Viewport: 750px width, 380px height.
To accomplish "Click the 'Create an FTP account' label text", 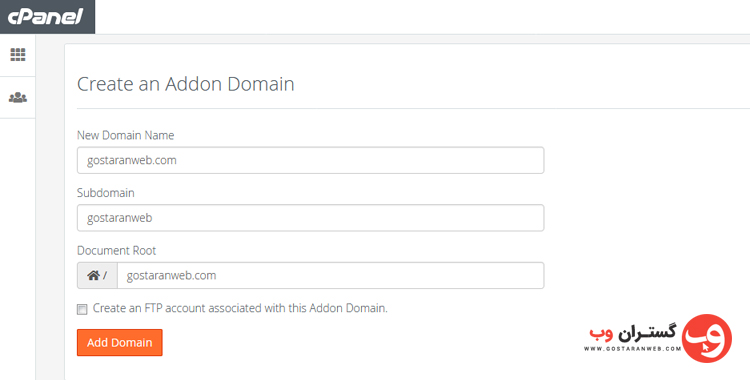I will [240, 308].
